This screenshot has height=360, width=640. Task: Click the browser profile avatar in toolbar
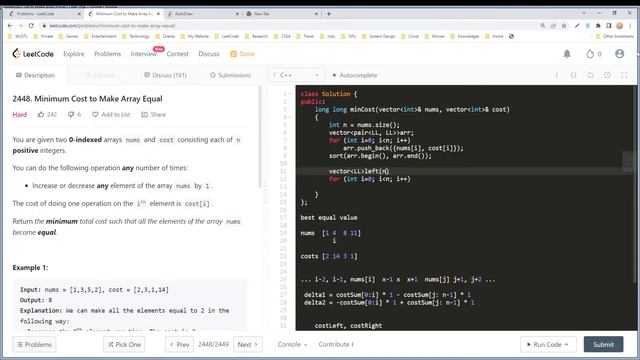(x=620, y=26)
